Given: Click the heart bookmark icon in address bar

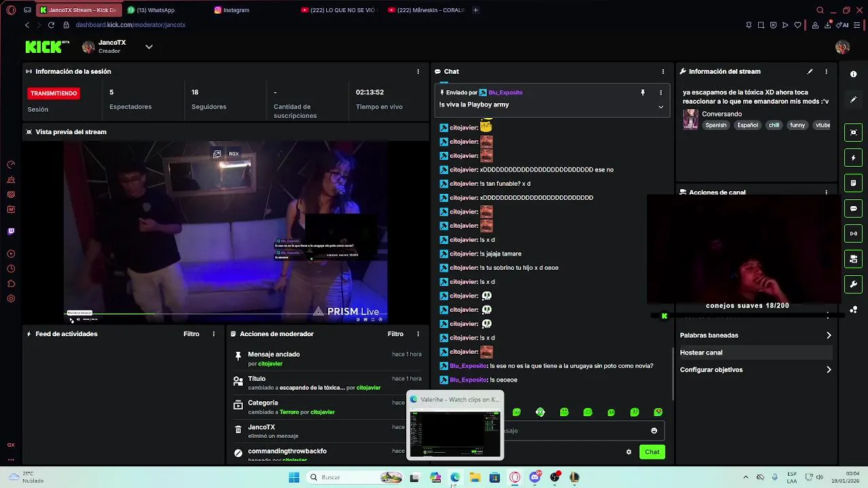Looking at the screenshot, I should coord(797,25).
